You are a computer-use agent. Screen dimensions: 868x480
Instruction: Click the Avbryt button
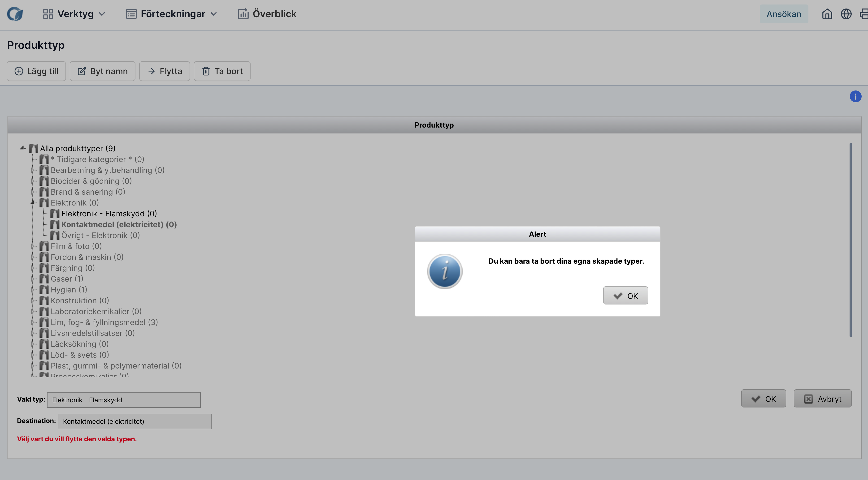(x=822, y=399)
